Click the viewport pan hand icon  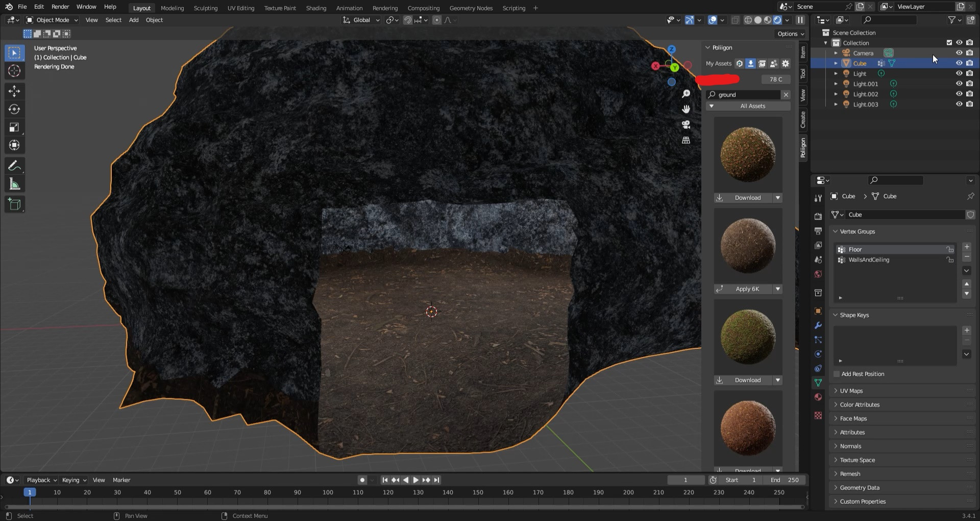click(686, 109)
